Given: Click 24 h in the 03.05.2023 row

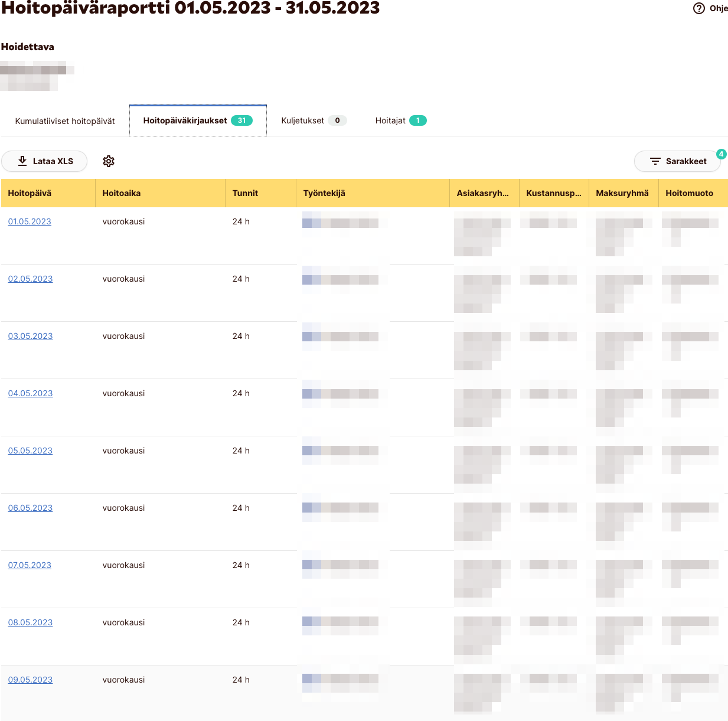Looking at the screenshot, I should click(x=241, y=336).
